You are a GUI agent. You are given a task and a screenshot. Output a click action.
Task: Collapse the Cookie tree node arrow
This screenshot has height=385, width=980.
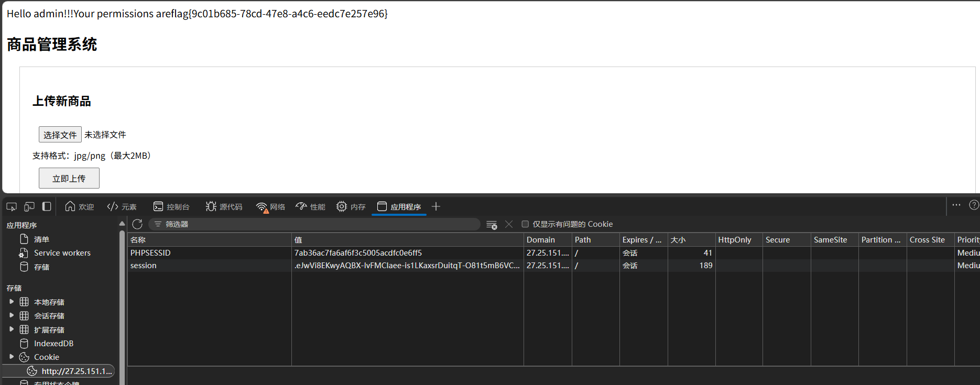[x=12, y=357]
